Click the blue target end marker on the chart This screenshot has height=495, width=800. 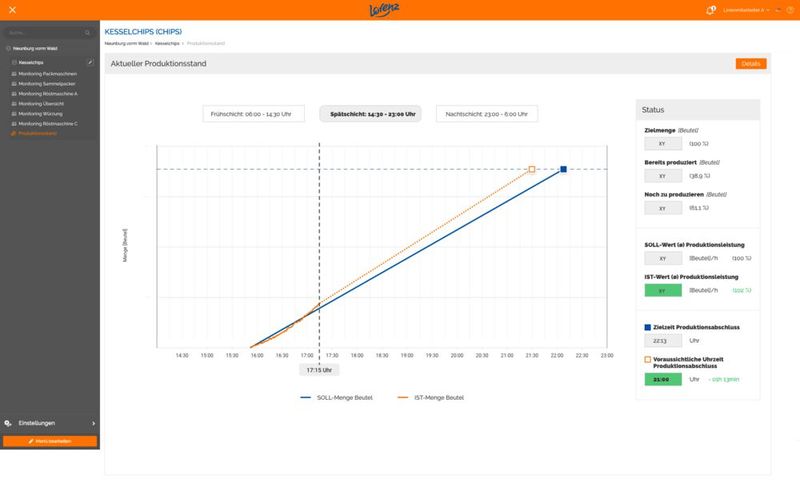[563, 169]
